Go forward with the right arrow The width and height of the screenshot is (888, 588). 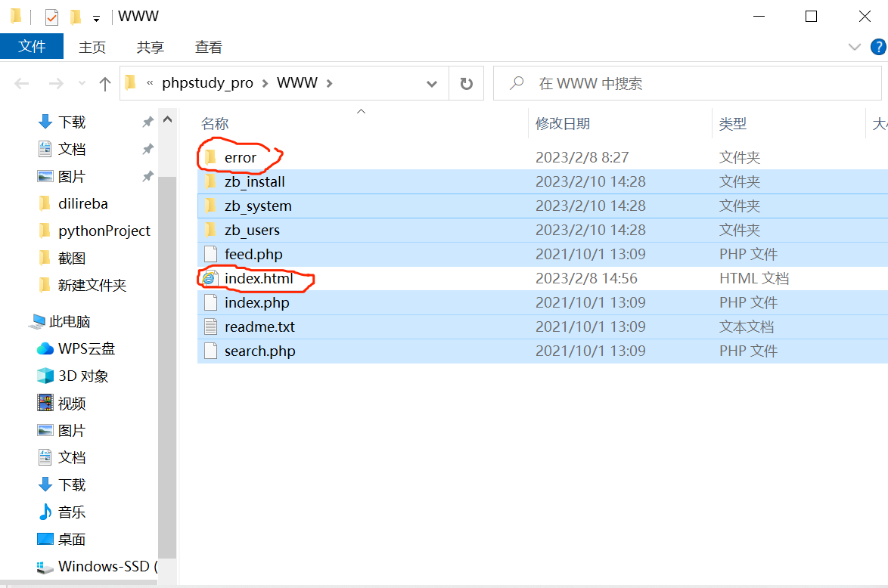[x=56, y=84]
